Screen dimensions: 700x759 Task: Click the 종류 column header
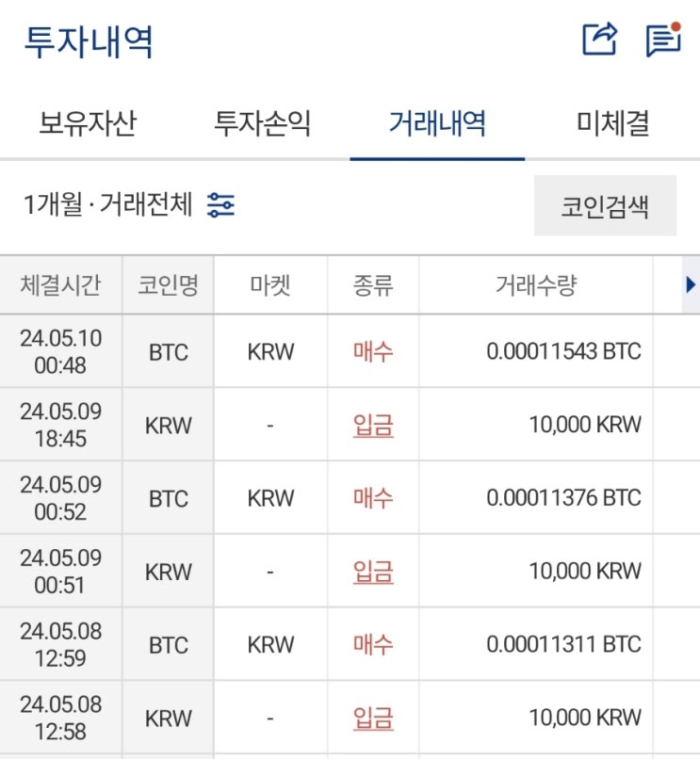(373, 284)
